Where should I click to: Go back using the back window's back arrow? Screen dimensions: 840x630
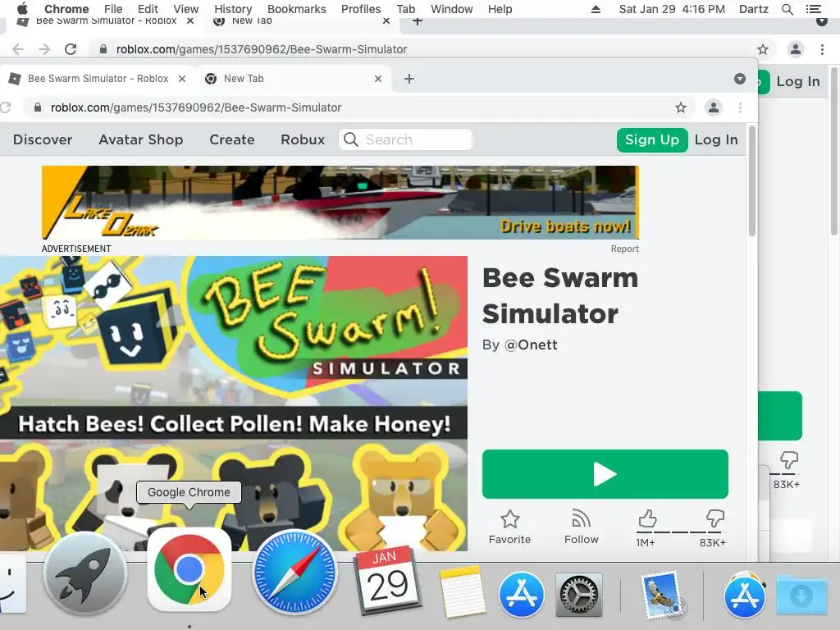pyautogui.click(x=18, y=49)
